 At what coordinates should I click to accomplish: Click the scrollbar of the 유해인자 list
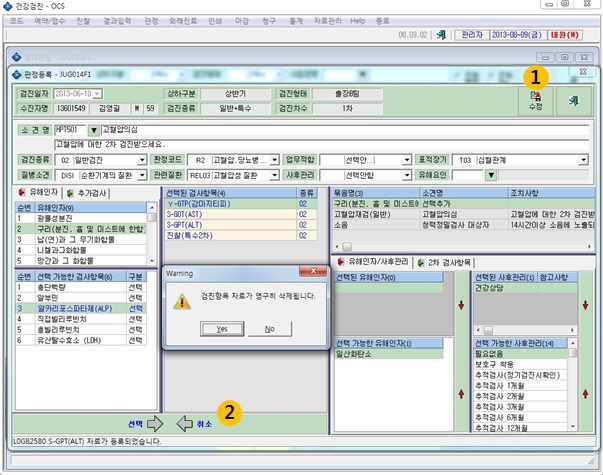pyautogui.click(x=152, y=234)
